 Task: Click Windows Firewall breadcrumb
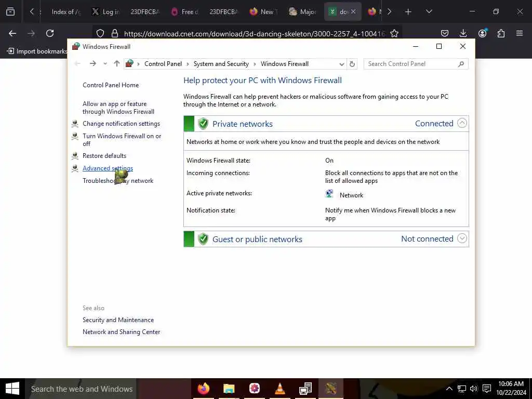coord(284,64)
